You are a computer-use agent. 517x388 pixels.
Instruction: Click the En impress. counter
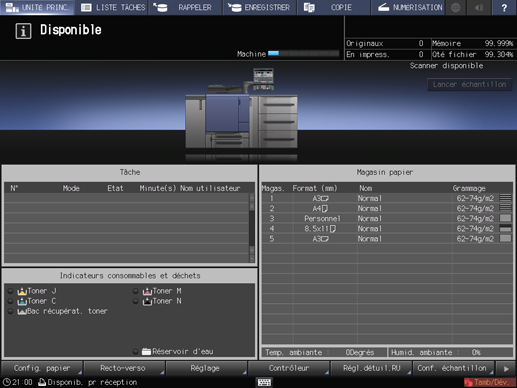click(387, 54)
